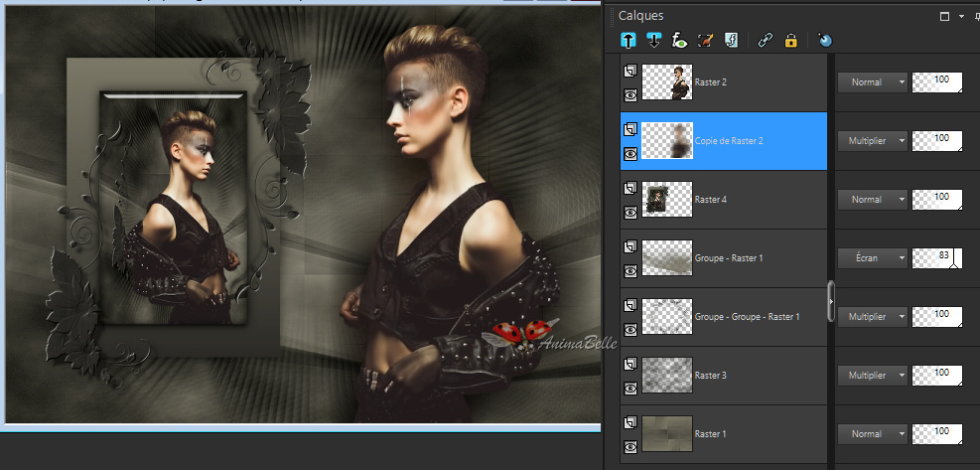Click the Calques panel title
This screenshot has width=980, height=470.
640,16
